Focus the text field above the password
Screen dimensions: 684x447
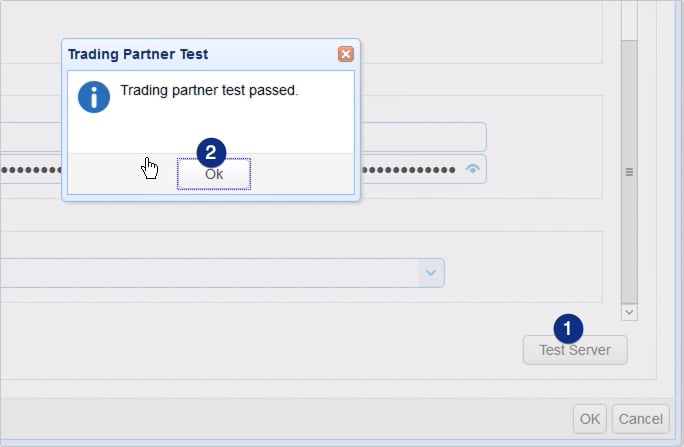(x=420, y=137)
